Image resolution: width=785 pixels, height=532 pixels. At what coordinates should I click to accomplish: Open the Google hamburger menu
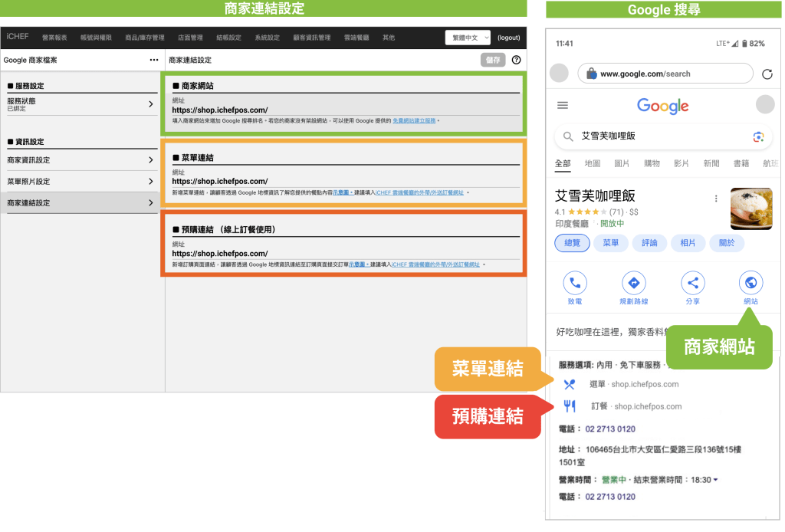(x=563, y=106)
